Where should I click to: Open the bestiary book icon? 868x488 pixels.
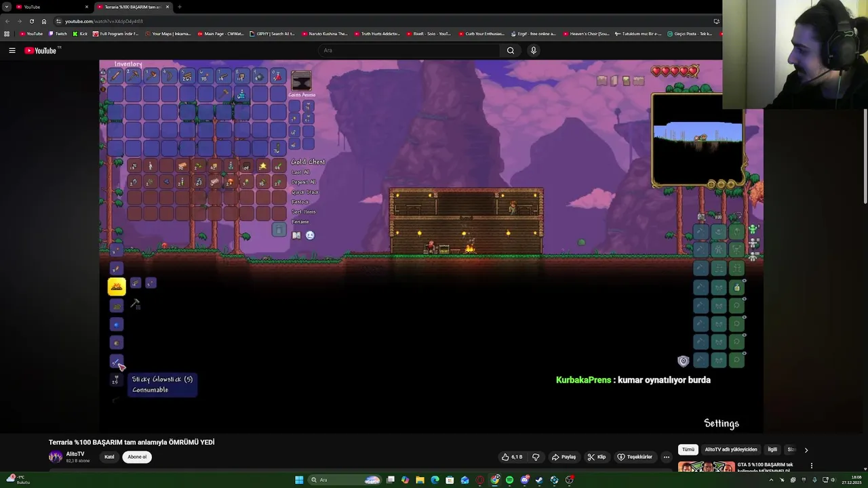(x=296, y=235)
